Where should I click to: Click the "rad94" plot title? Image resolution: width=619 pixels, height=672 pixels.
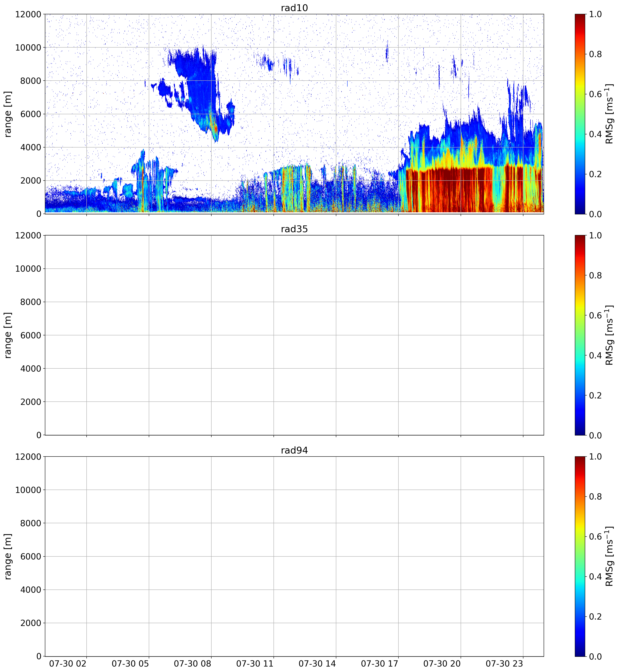[x=294, y=450]
